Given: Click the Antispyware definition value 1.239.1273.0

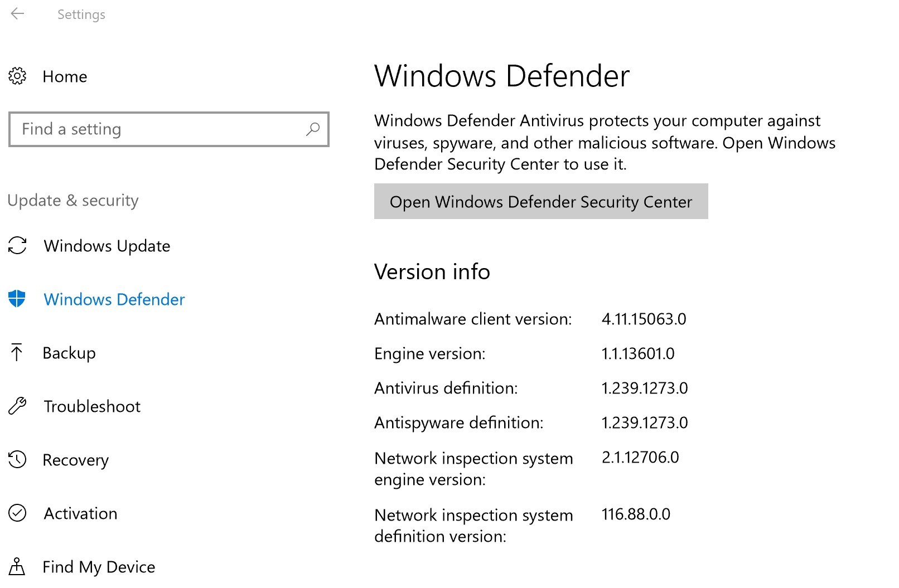Looking at the screenshot, I should click(x=645, y=422).
